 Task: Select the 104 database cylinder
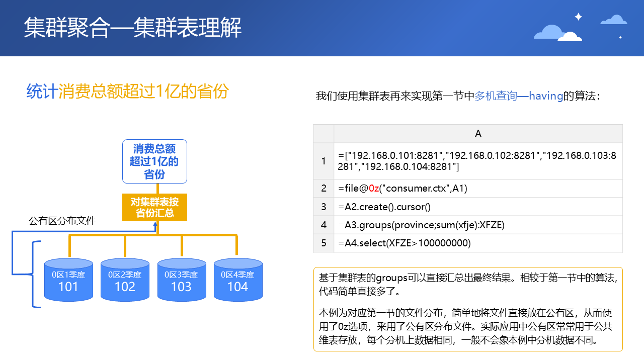(x=238, y=280)
